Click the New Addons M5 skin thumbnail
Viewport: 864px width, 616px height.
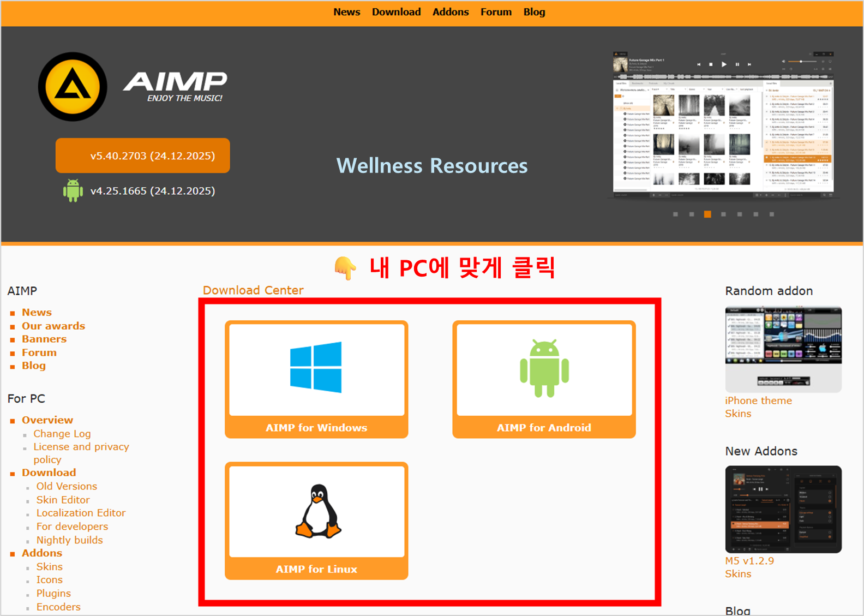[783, 510]
